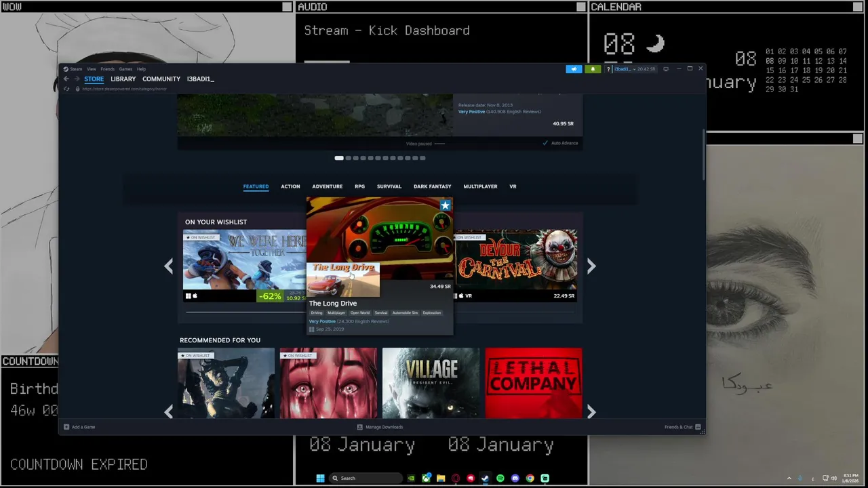This screenshot has width=868, height=488.
Task: Open the Lethal Company recommended card
Action: 534,383
